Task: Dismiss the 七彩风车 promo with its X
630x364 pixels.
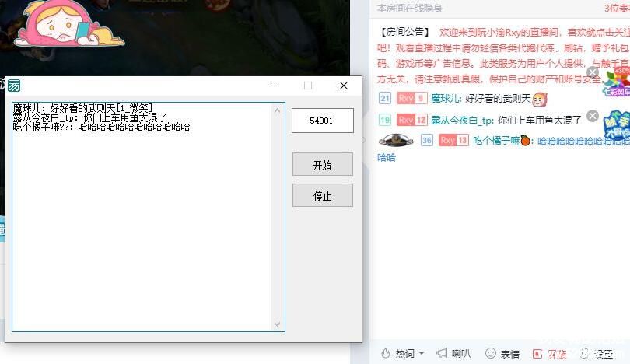Action: pyautogui.click(x=593, y=72)
